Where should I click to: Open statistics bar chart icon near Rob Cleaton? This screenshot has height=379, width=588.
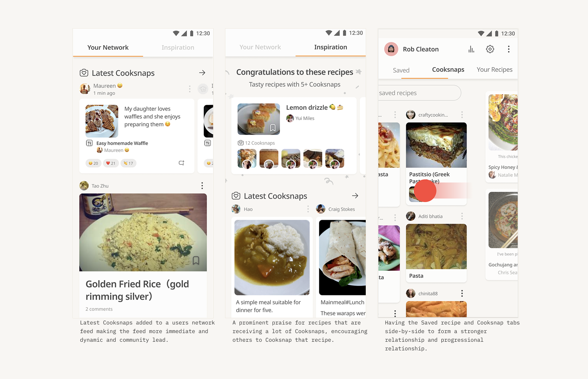[x=471, y=49]
